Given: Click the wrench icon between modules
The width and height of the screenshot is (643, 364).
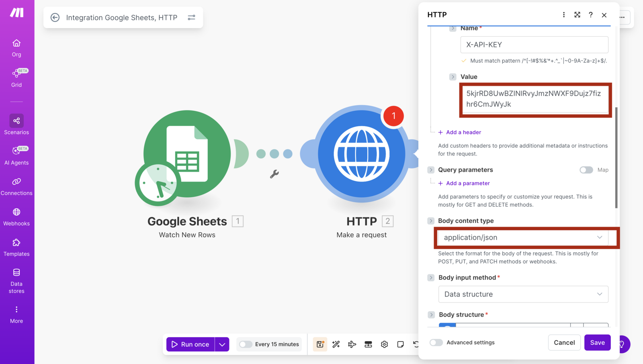Looking at the screenshot, I should (274, 174).
